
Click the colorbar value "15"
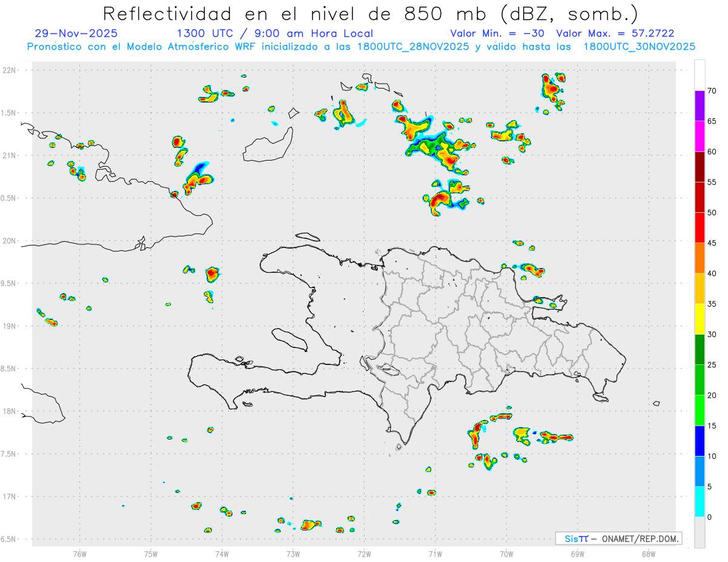click(712, 426)
